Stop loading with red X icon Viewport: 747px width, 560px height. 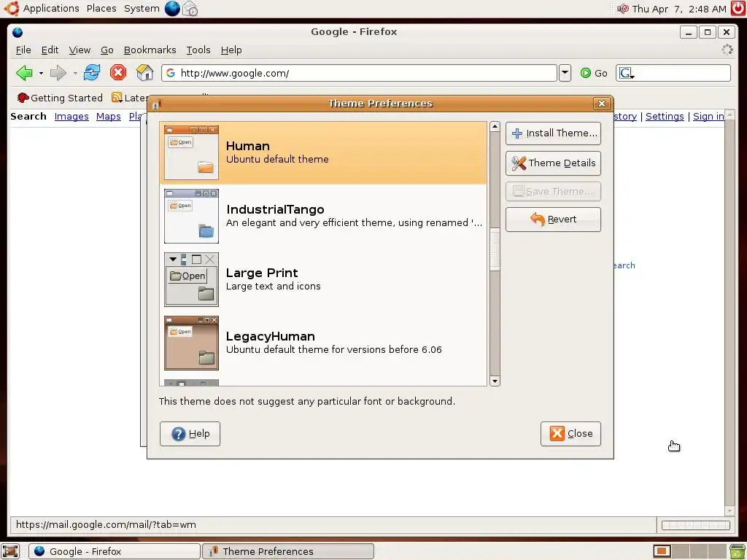118,72
